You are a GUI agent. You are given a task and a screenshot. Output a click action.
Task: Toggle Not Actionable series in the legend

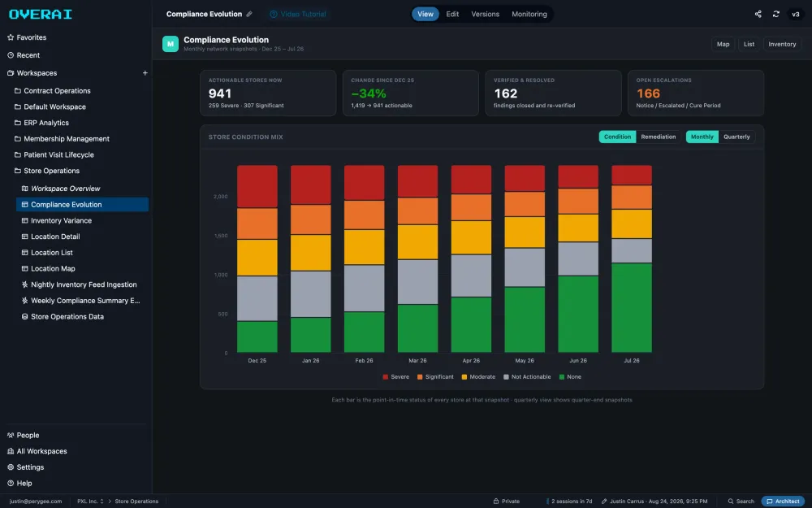(x=527, y=377)
